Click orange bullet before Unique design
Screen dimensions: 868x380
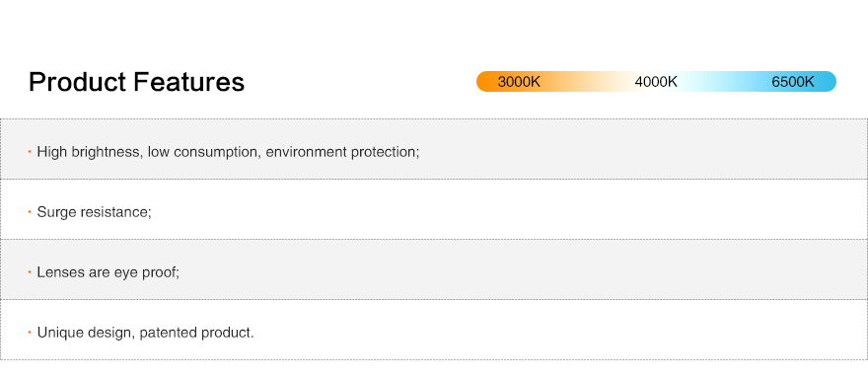click(30, 333)
